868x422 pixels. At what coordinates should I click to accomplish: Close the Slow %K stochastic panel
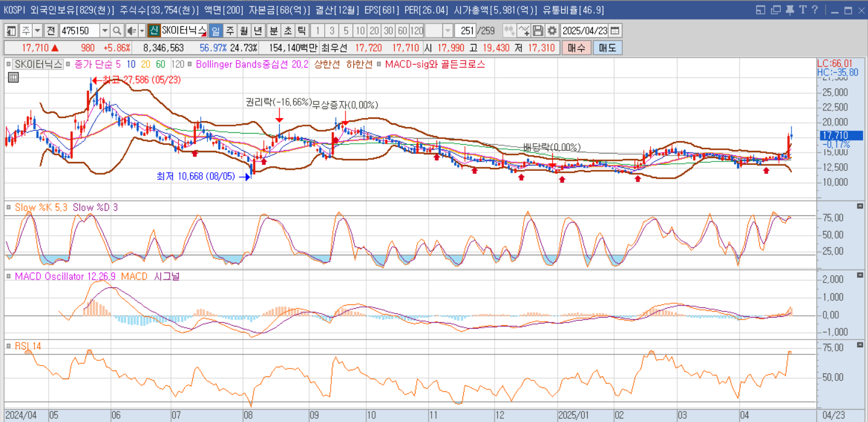pos(860,206)
